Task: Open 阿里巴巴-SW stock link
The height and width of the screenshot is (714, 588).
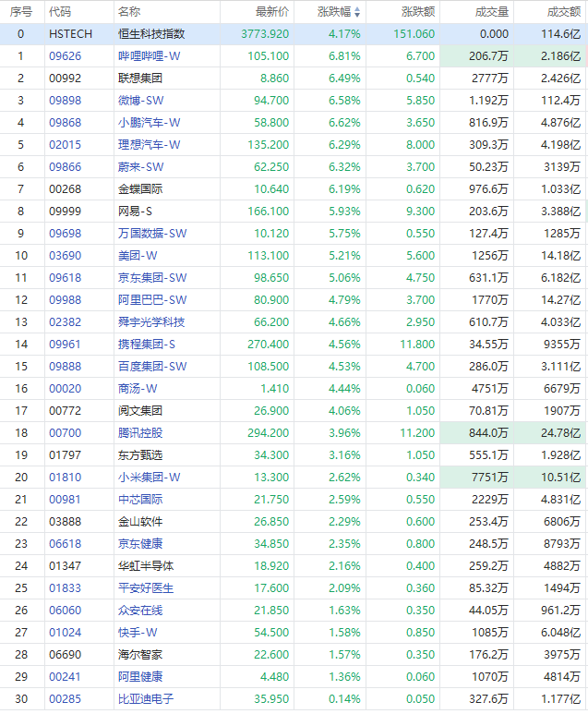Action: [152, 299]
